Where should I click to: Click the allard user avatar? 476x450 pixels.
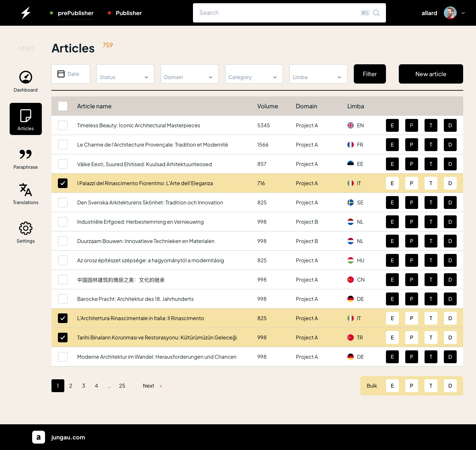(450, 13)
